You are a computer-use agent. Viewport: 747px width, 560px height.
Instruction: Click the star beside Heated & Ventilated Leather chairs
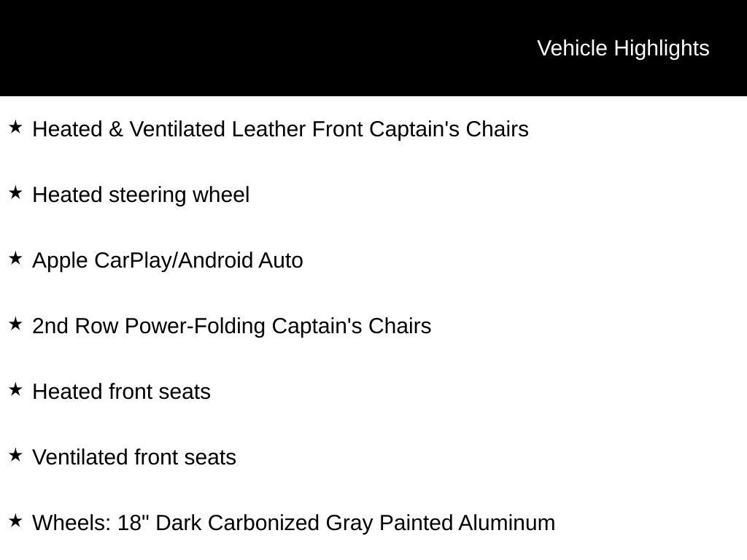click(x=15, y=128)
